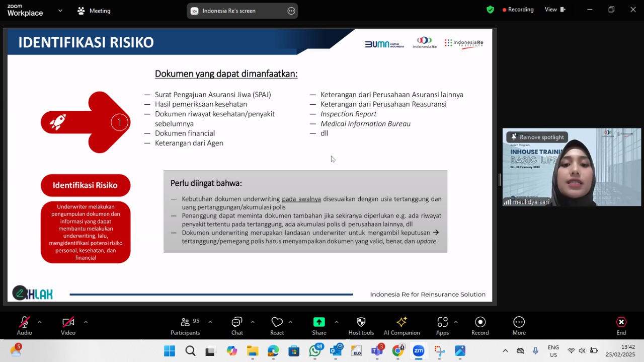Click Remove spotlight button
Viewport: 644px width, 362px height.
(x=537, y=137)
